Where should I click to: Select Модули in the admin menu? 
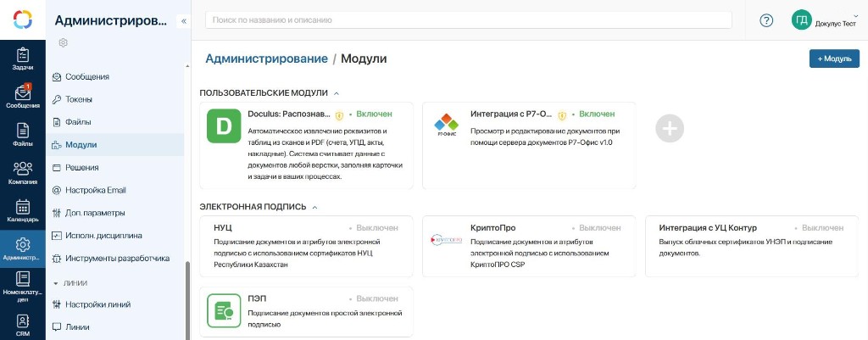(115, 144)
